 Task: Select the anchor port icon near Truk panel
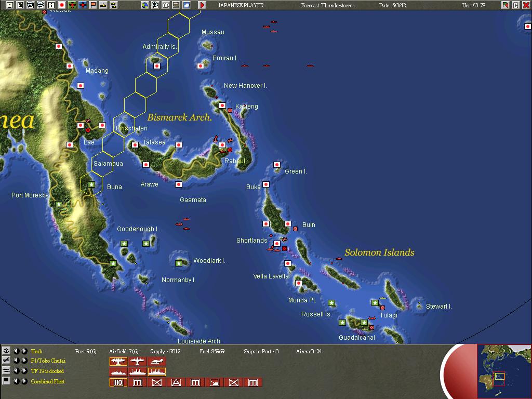coord(6,351)
